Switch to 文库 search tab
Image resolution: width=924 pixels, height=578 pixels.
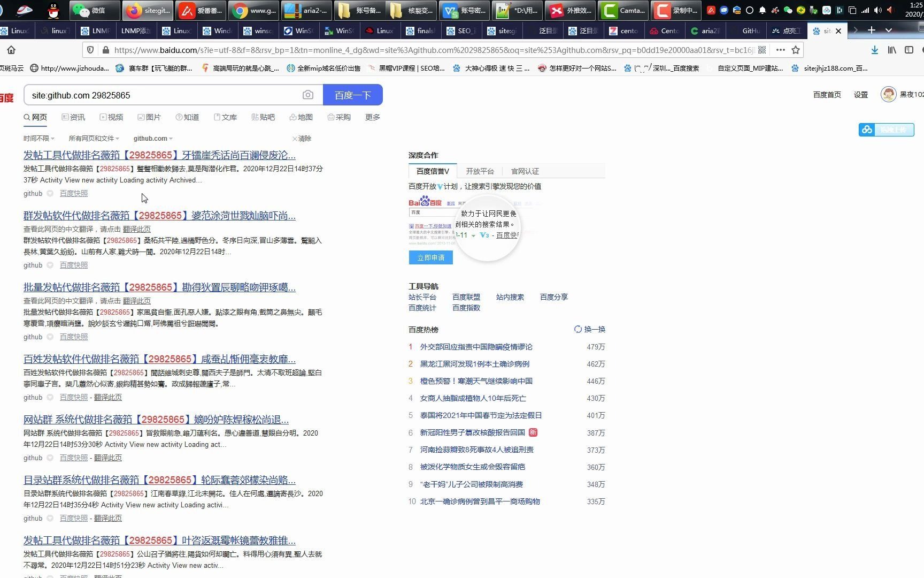225,117
